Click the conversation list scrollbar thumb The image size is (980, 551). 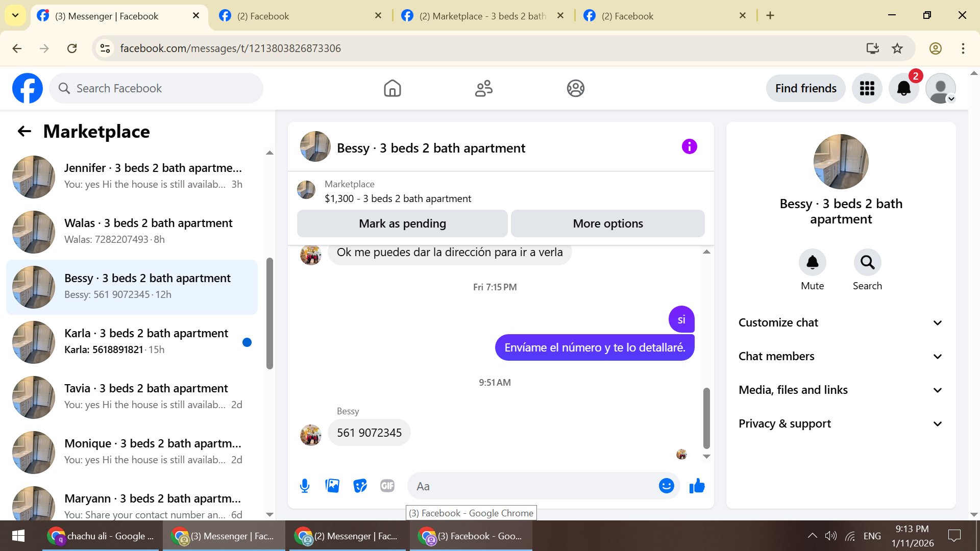pyautogui.click(x=269, y=313)
